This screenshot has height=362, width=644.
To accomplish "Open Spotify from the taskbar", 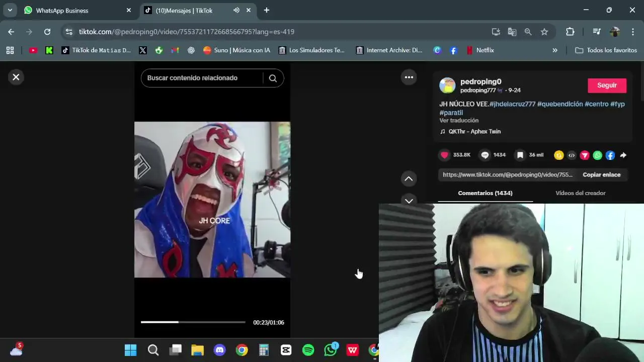I will tap(308, 350).
